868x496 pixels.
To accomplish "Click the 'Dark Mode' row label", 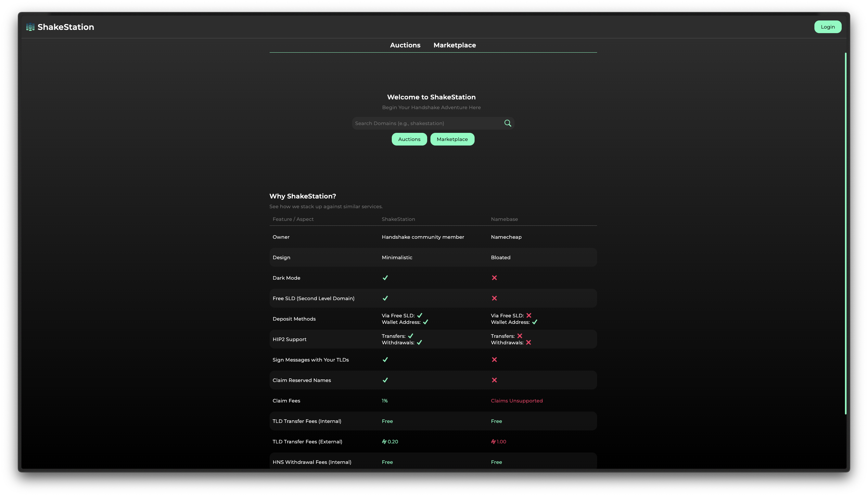I will tap(286, 278).
